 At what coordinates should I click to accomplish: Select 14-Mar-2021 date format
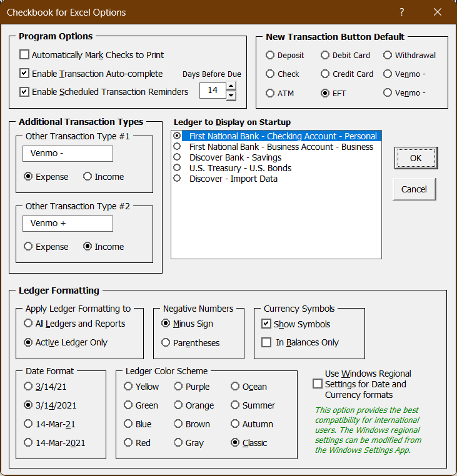(x=28, y=442)
